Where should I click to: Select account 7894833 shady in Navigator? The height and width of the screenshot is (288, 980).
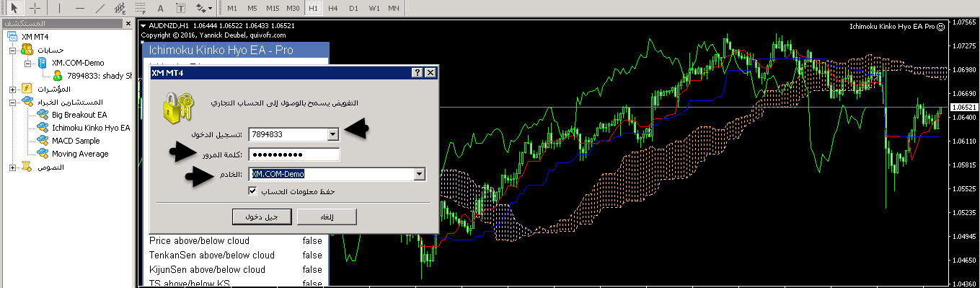(x=100, y=76)
